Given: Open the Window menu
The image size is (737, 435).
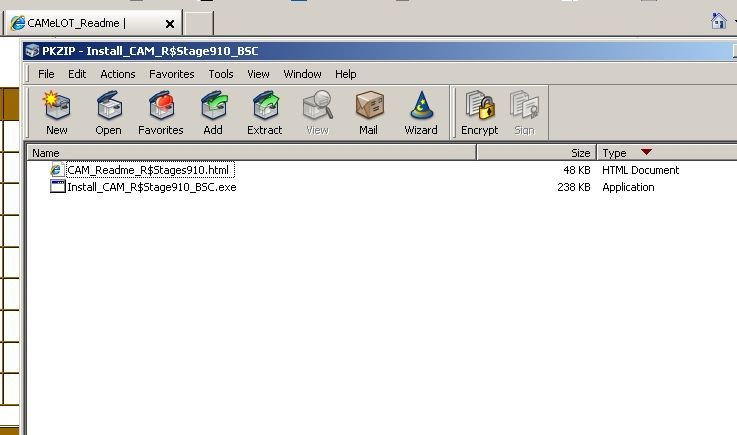Looking at the screenshot, I should tap(302, 74).
